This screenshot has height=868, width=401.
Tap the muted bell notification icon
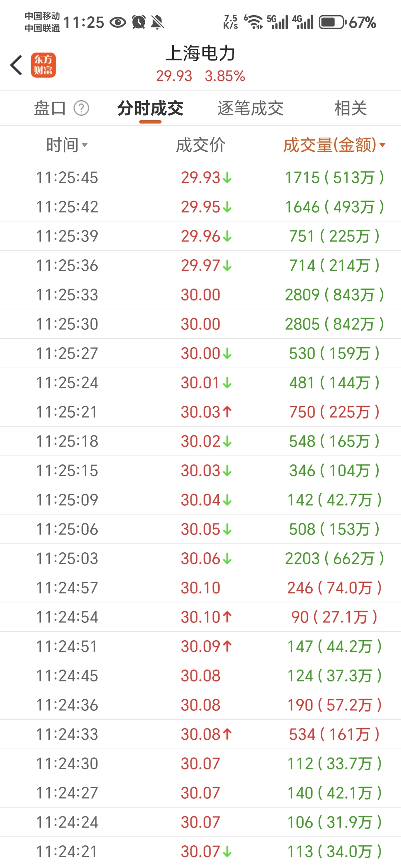click(157, 22)
